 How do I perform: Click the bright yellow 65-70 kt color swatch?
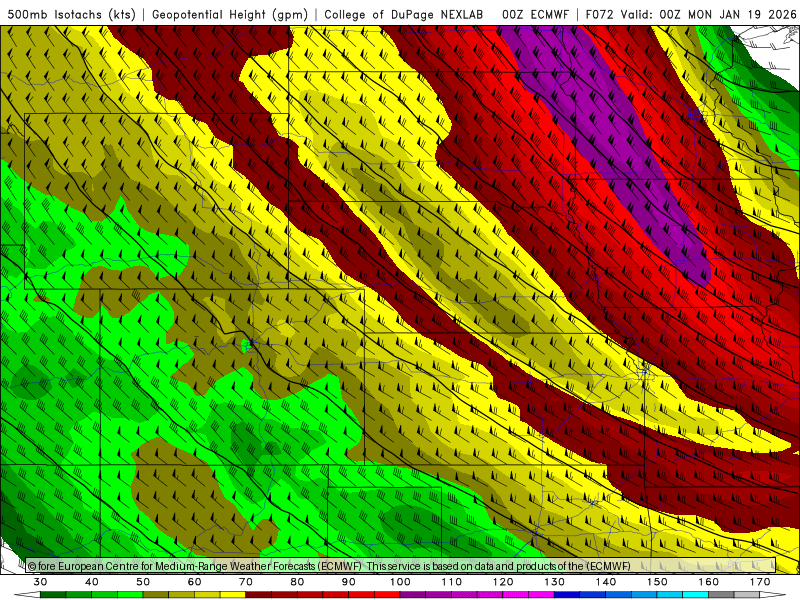(x=233, y=595)
